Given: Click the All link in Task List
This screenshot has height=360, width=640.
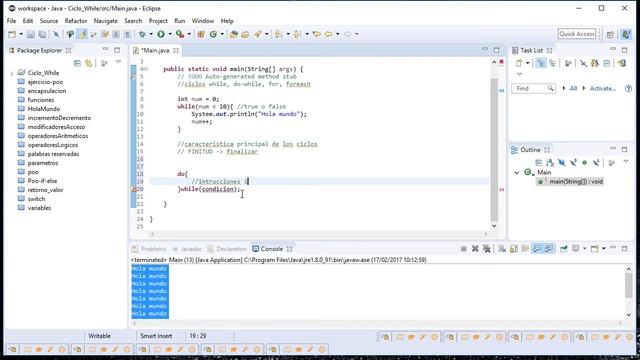Looking at the screenshot, I should tap(573, 89).
